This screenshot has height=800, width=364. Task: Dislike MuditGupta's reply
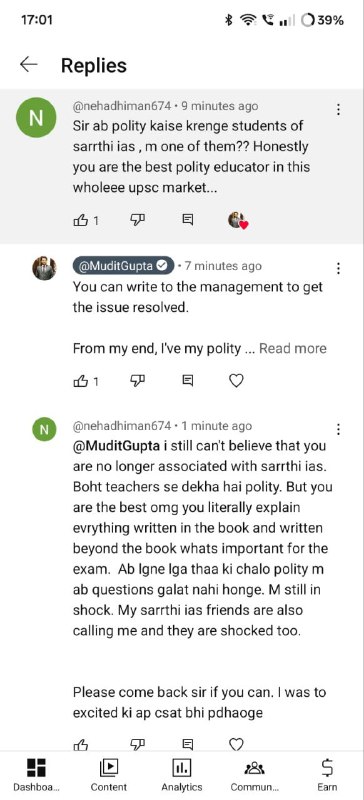pyautogui.click(x=137, y=381)
